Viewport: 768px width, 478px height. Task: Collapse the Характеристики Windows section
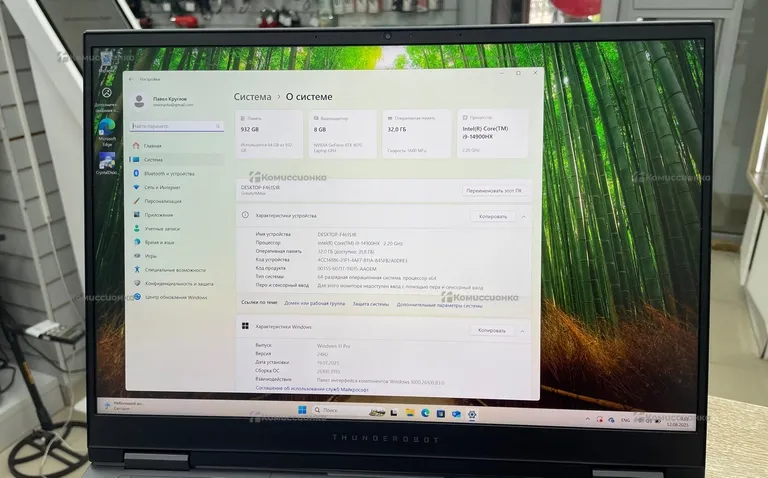pyautogui.click(x=522, y=331)
